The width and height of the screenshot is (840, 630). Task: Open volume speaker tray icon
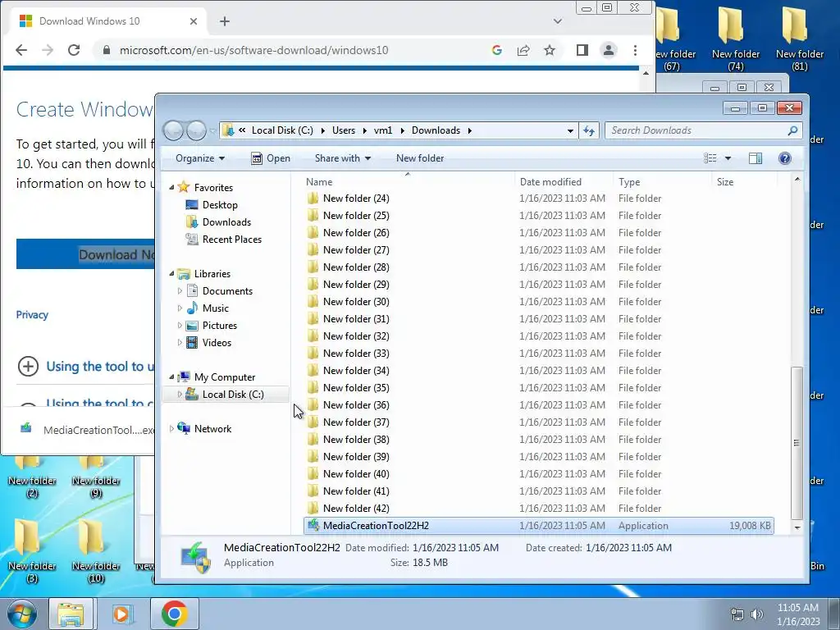(x=756, y=614)
